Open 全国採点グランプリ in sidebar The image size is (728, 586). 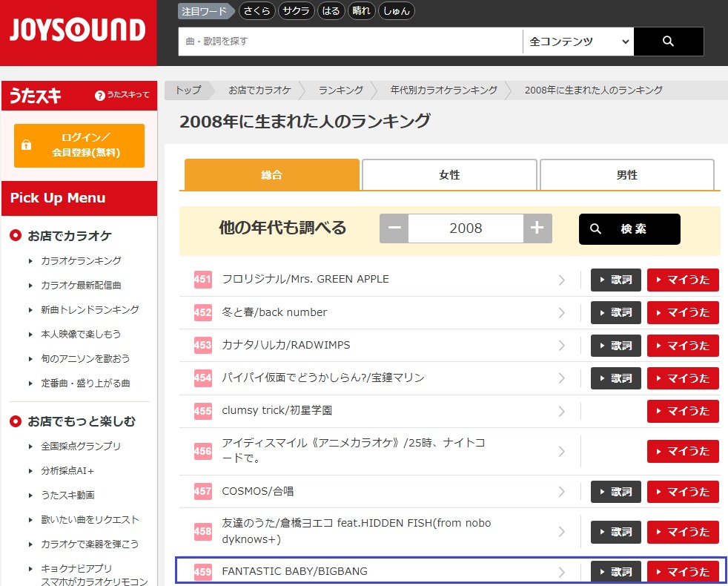[81, 446]
